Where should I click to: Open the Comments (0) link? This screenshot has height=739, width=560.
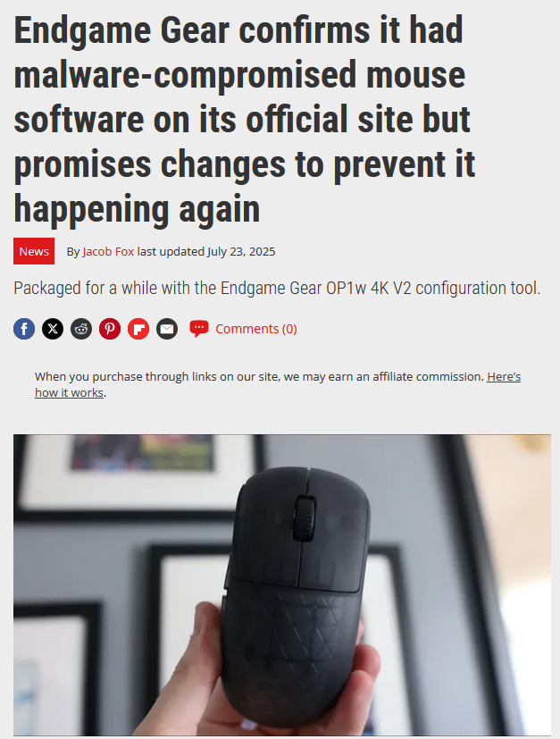(x=256, y=329)
